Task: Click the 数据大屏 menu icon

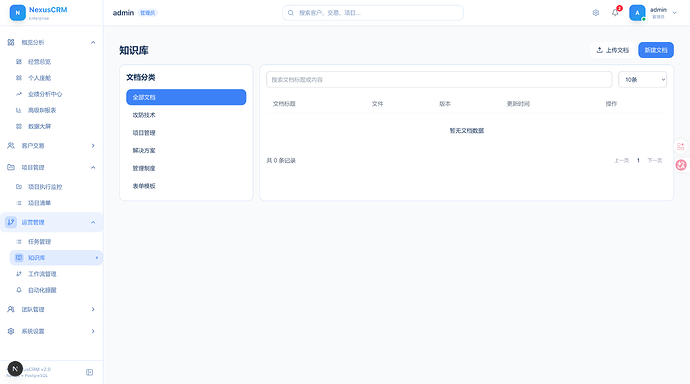Action: 18,126
